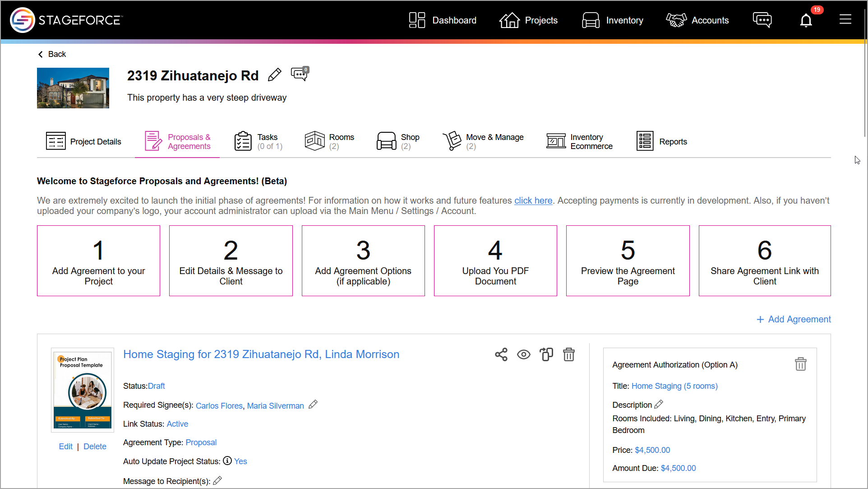Edit required signees pencil icon
Screen dimensions: 868x489
[x=313, y=405]
